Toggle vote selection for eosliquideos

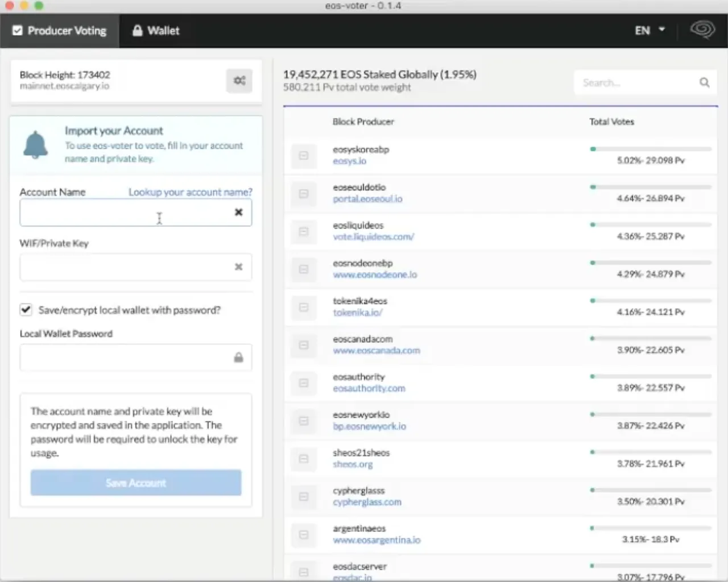304,231
